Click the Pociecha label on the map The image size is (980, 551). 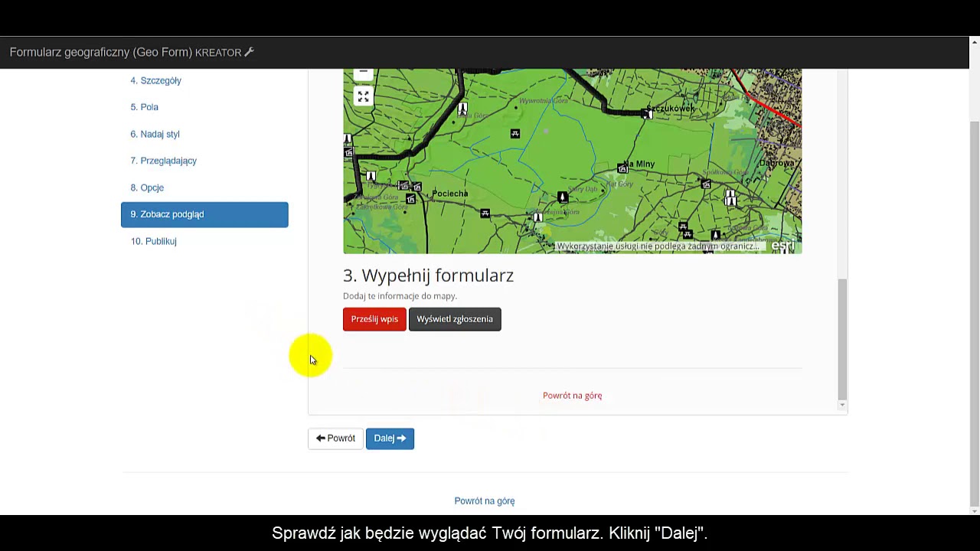point(450,194)
